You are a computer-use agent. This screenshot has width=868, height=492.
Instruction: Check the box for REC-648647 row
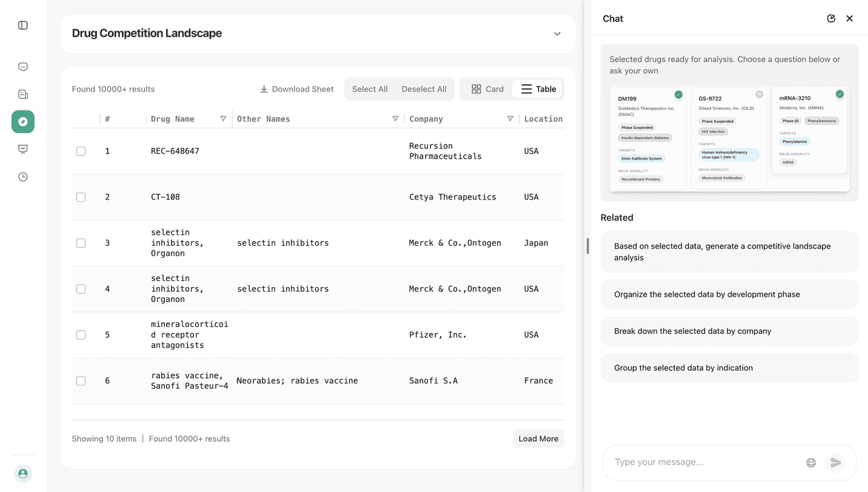click(x=81, y=151)
